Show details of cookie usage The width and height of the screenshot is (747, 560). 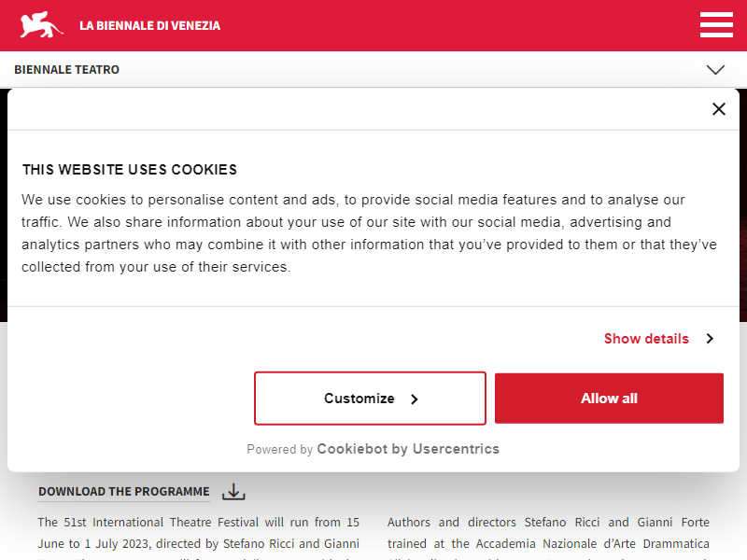pyautogui.click(x=646, y=339)
